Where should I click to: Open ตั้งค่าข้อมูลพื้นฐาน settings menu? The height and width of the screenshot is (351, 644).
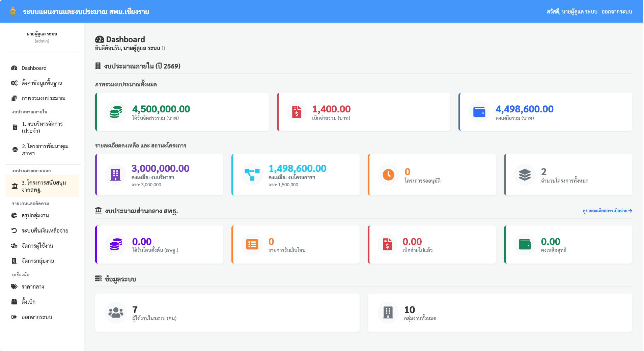[42, 83]
